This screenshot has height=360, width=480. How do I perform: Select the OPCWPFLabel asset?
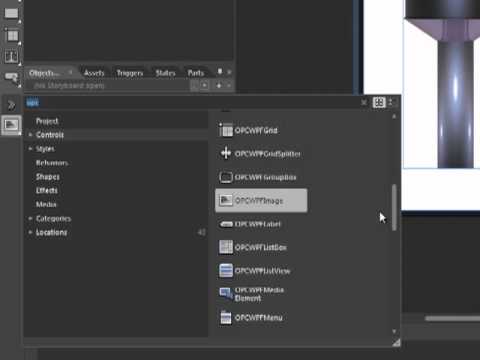point(250,224)
